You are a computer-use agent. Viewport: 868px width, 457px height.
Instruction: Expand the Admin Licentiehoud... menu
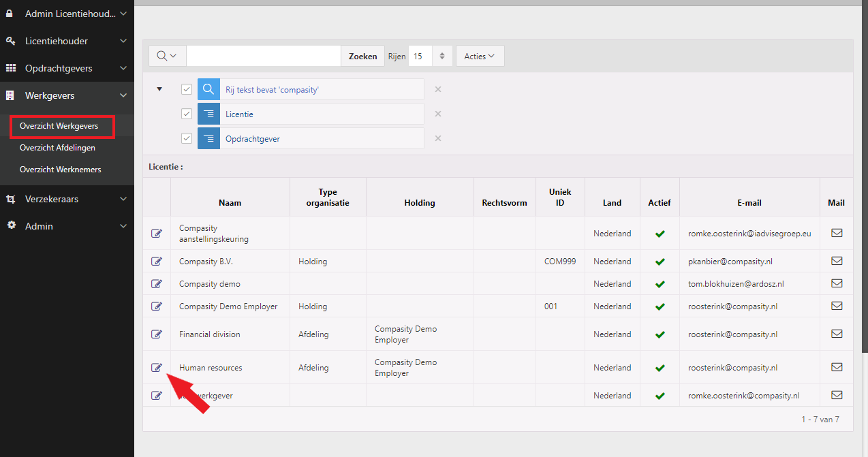click(123, 14)
